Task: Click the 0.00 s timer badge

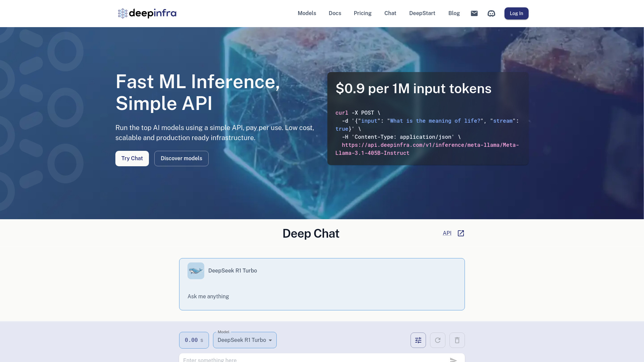Action: pyautogui.click(x=194, y=340)
